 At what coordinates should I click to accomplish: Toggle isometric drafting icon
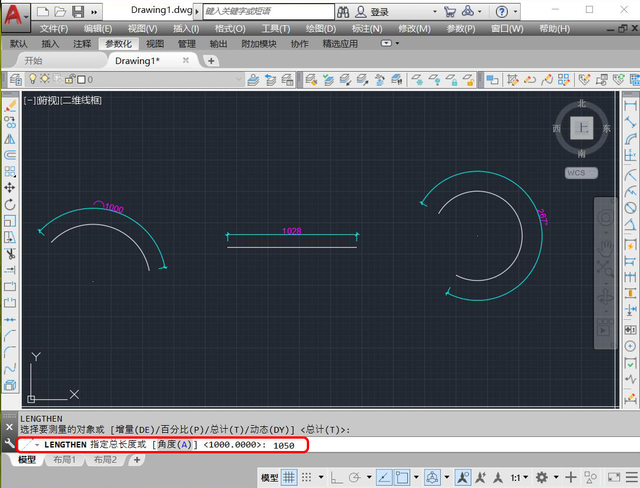click(x=433, y=477)
